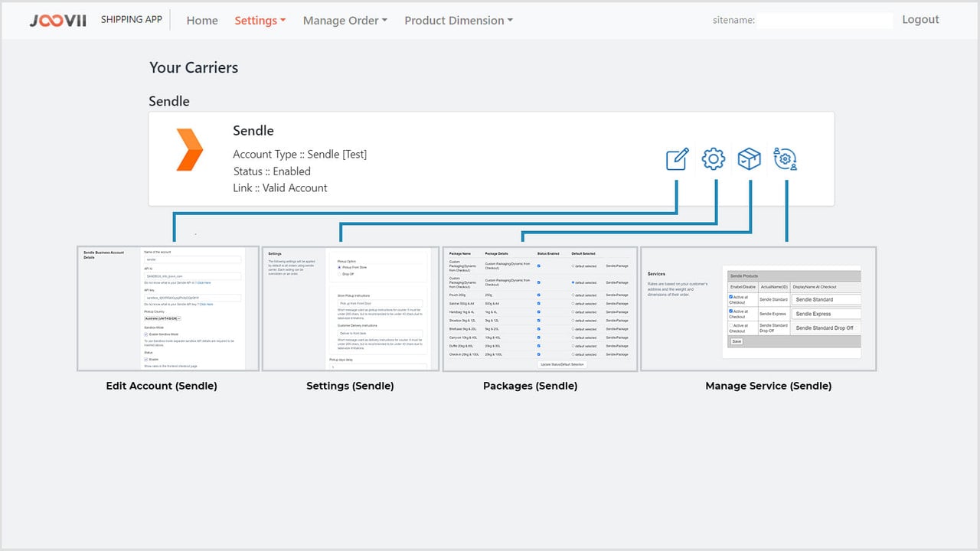Click the sitename input field
980x551 pixels.
pyautogui.click(x=825, y=21)
